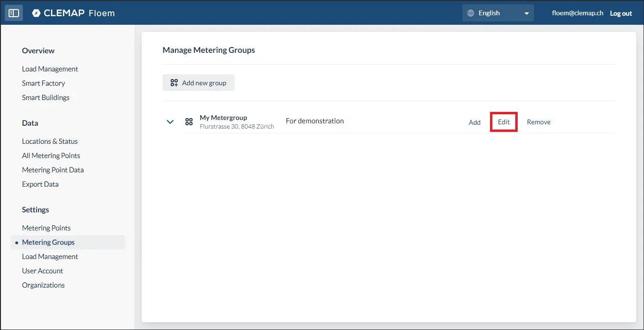Go to Export Data
The width and height of the screenshot is (644, 330).
pos(40,184)
